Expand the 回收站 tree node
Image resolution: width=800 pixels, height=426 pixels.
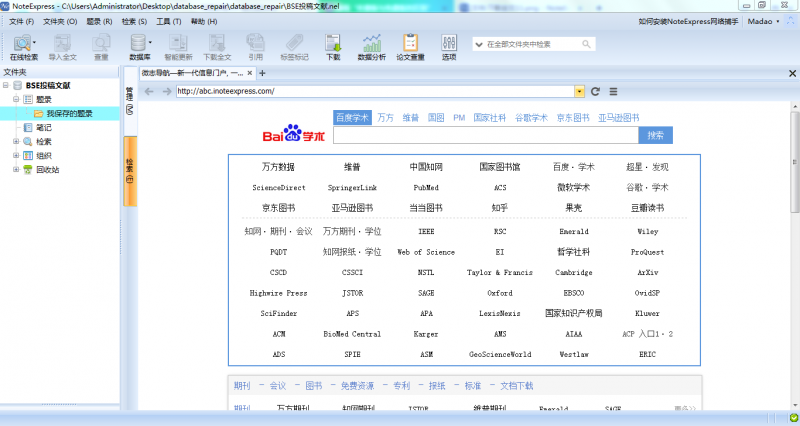click(16, 169)
